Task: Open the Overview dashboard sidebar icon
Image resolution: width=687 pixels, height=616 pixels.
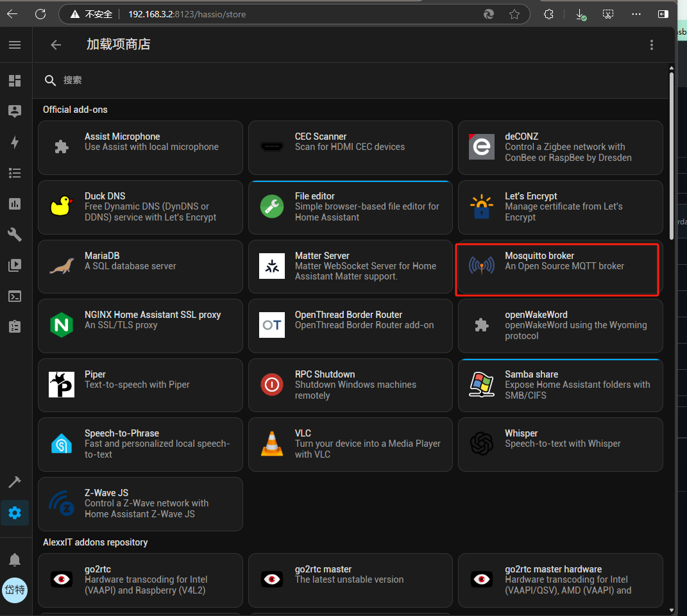Action: click(x=15, y=81)
